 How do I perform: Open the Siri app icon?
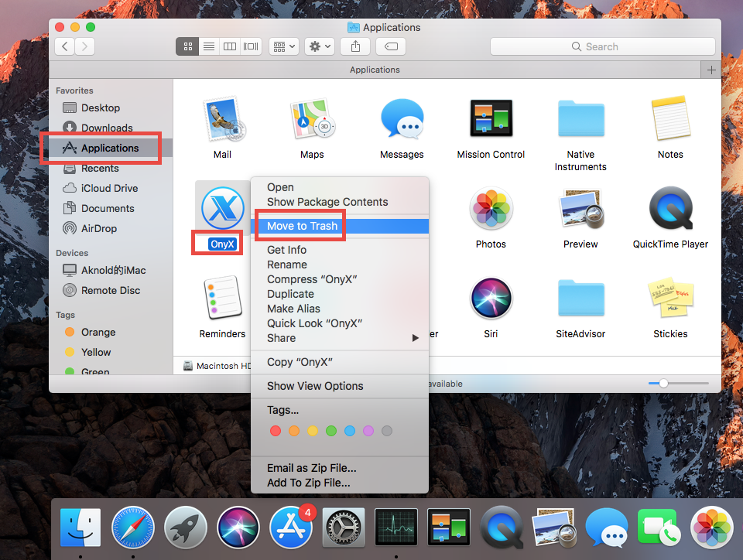coord(491,297)
